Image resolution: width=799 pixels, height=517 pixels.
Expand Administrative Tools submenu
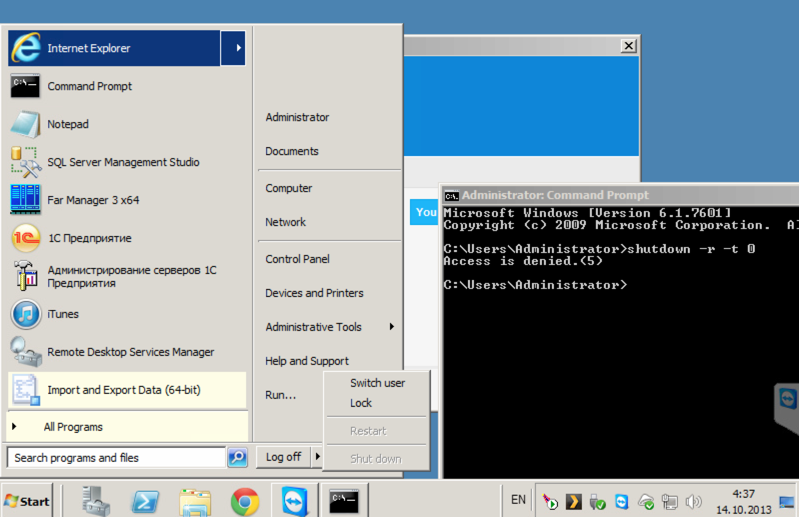tap(330, 327)
